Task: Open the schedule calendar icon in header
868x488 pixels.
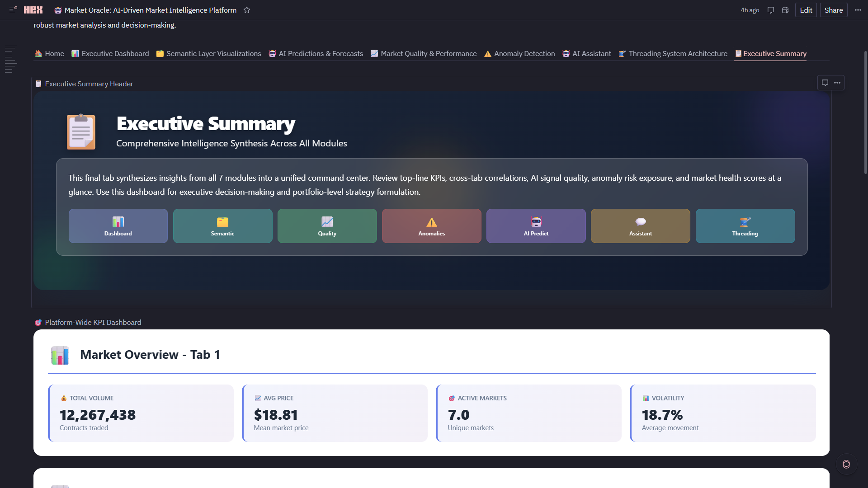Action: coord(785,10)
